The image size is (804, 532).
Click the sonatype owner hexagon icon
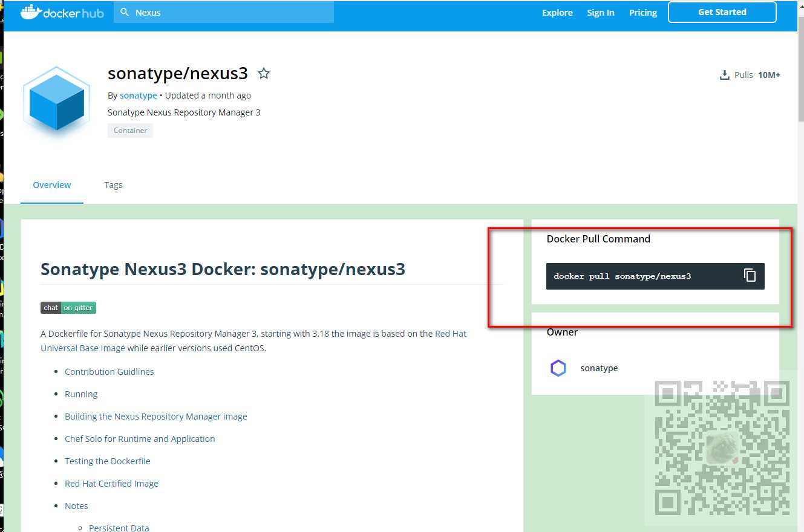pos(558,368)
